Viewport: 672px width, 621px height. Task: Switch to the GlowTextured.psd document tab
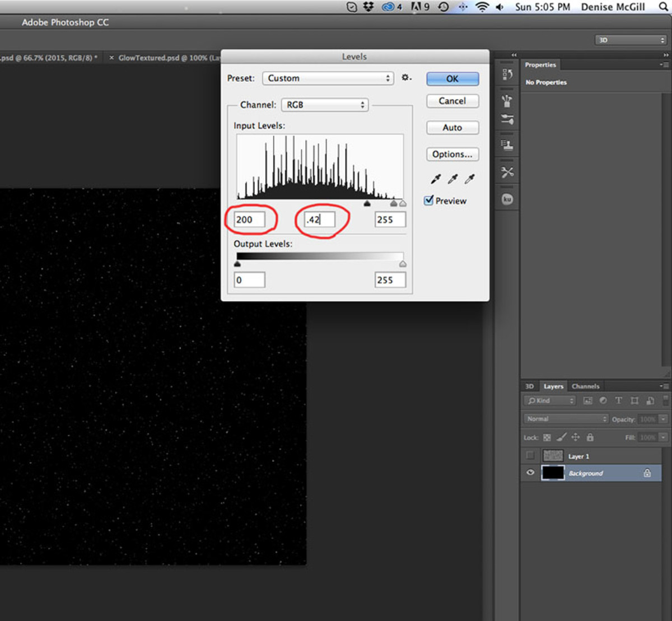click(162, 57)
